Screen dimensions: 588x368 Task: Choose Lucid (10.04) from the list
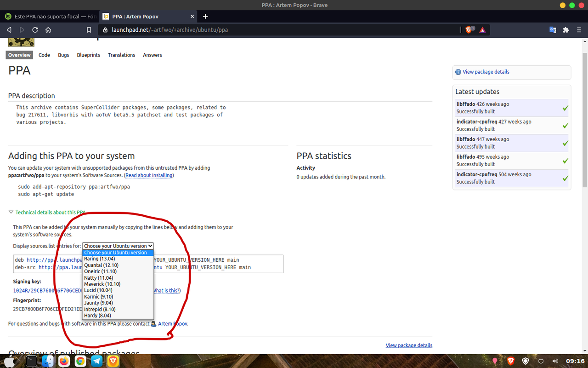pyautogui.click(x=118, y=290)
